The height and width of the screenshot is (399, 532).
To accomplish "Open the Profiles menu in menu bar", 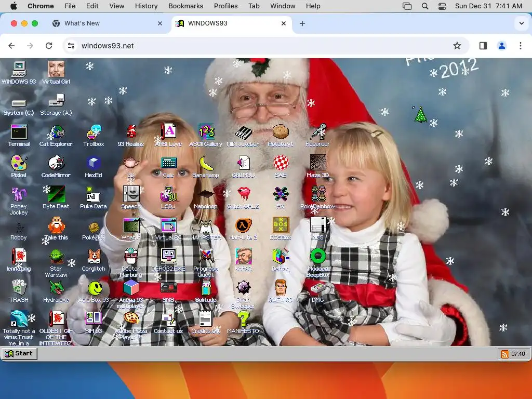I will [225, 6].
